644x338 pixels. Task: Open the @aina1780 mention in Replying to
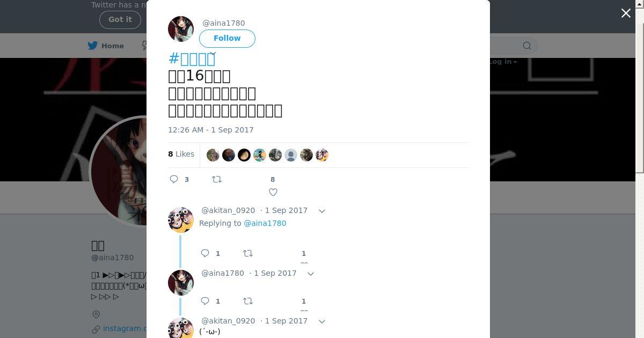pos(265,223)
